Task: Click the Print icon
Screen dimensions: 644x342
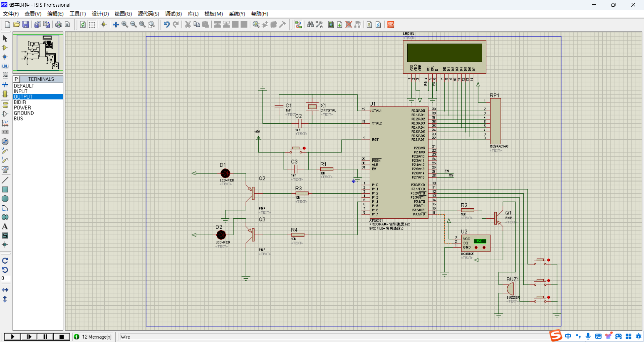Action: click(59, 24)
